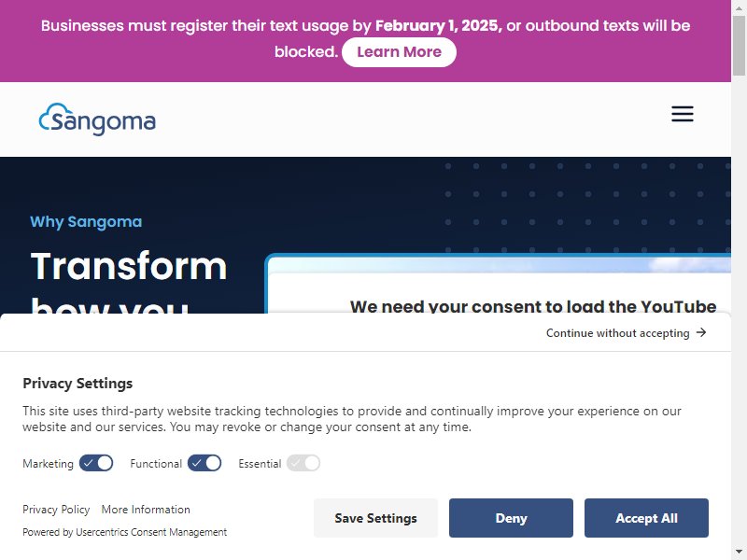The height and width of the screenshot is (560, 747).
Task: Click the Sangoma logo
Action: (x=97, y=119)
